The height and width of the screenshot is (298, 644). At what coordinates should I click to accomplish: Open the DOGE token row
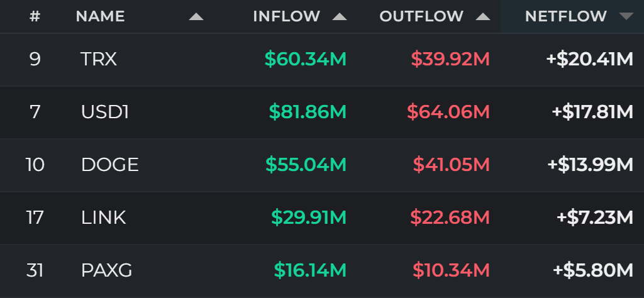coord(322,165)
